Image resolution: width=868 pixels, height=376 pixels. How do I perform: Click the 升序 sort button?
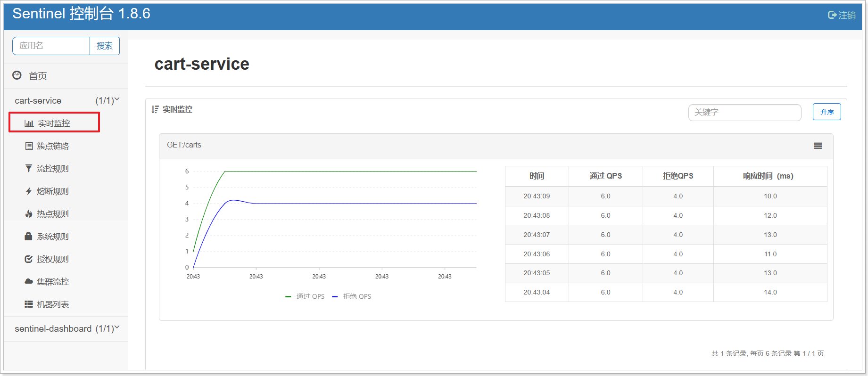point(827,112)
